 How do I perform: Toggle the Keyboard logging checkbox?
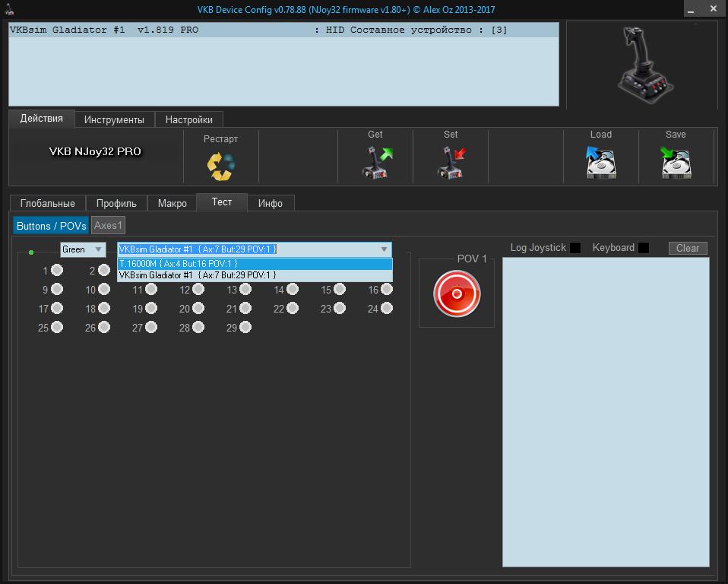644,248
